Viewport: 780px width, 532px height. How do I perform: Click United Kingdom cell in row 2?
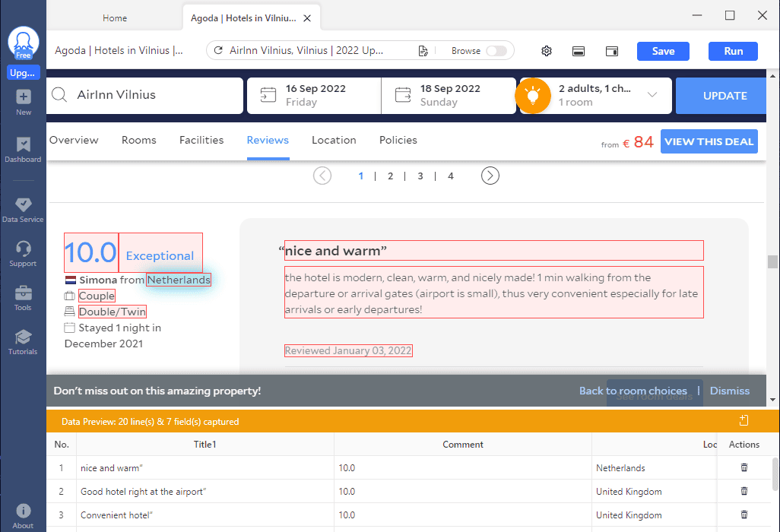click(x=654, y=491)
